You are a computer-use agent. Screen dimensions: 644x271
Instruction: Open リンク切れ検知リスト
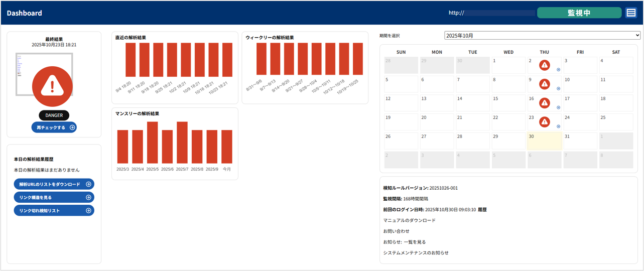coord(54,210)
